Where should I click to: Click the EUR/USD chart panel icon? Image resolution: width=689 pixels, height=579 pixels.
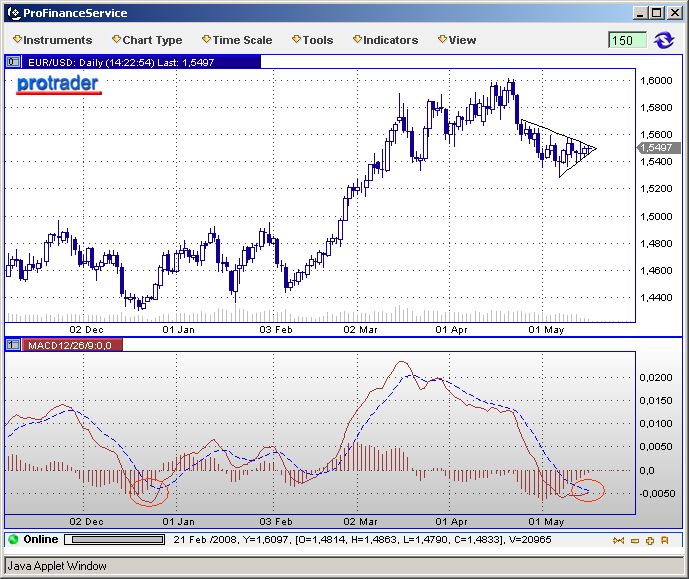click(13, 62)
